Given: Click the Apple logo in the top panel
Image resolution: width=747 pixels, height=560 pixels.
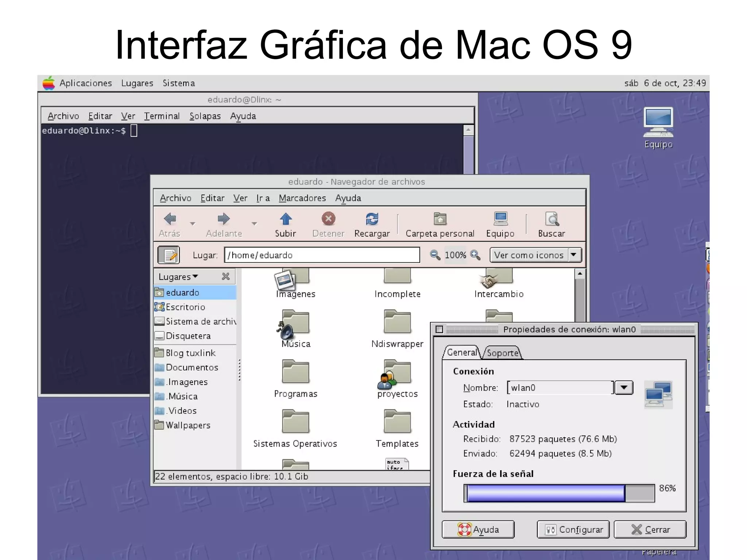Looking at the screenshot, I should pos(49,83).
